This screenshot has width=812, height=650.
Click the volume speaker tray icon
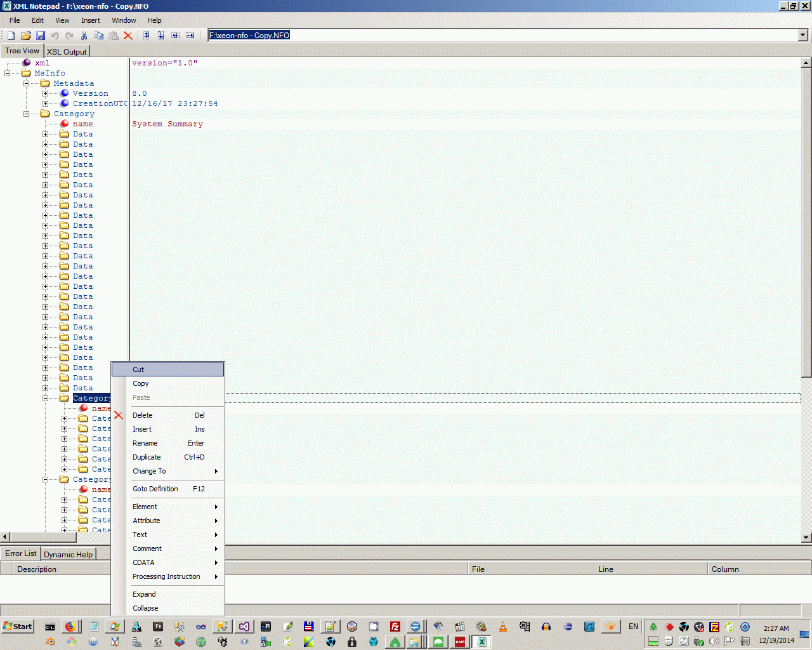[x=714, y=641]
